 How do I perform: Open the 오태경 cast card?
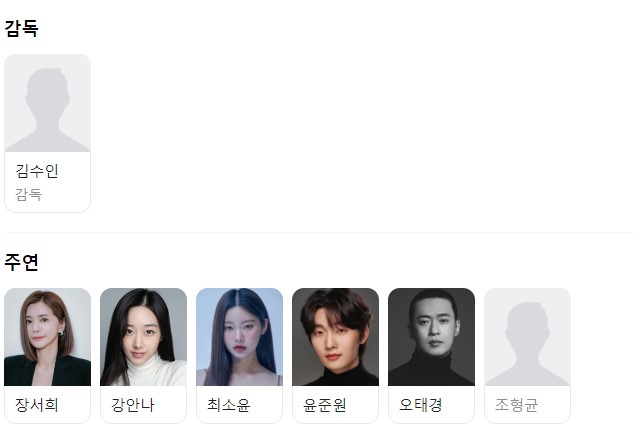tap(432, 356)
